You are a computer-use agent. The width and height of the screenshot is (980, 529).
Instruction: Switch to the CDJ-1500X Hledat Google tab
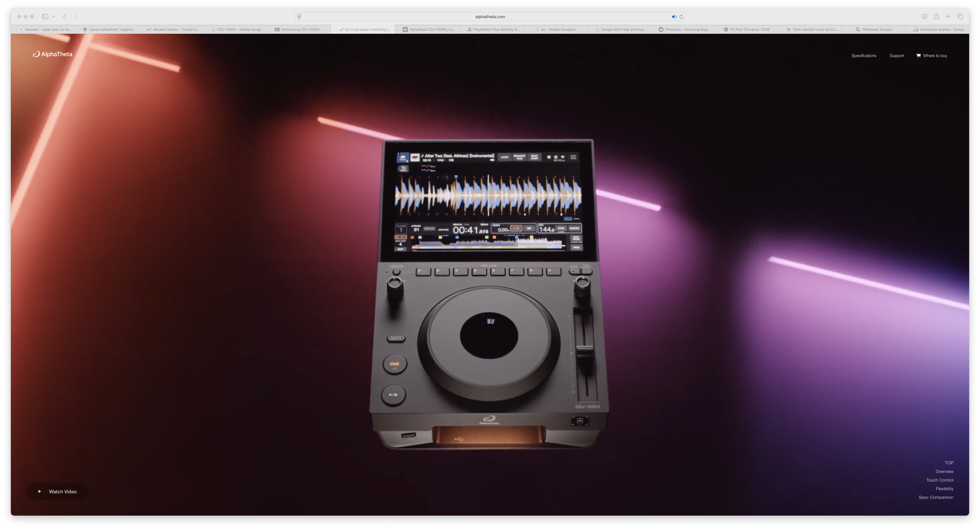click(235, 29)
